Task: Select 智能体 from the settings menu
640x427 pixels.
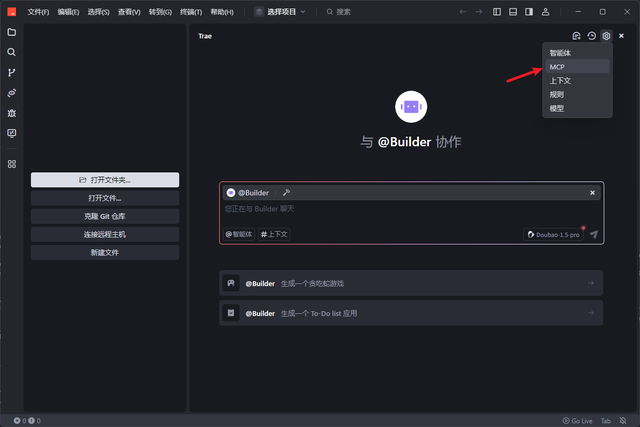Action: coord(577,53)
